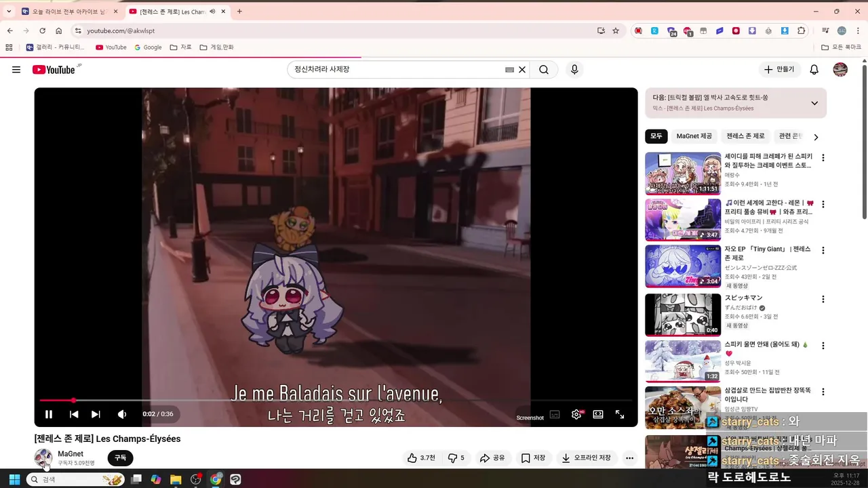Click the Windows taskbar 검색 box
The height and width of the screenshot is (488, 868).
76,479
